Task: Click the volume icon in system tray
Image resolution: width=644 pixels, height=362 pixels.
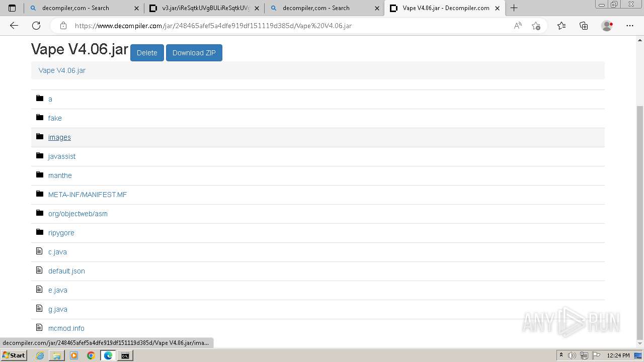Action: tap(572, 355)
